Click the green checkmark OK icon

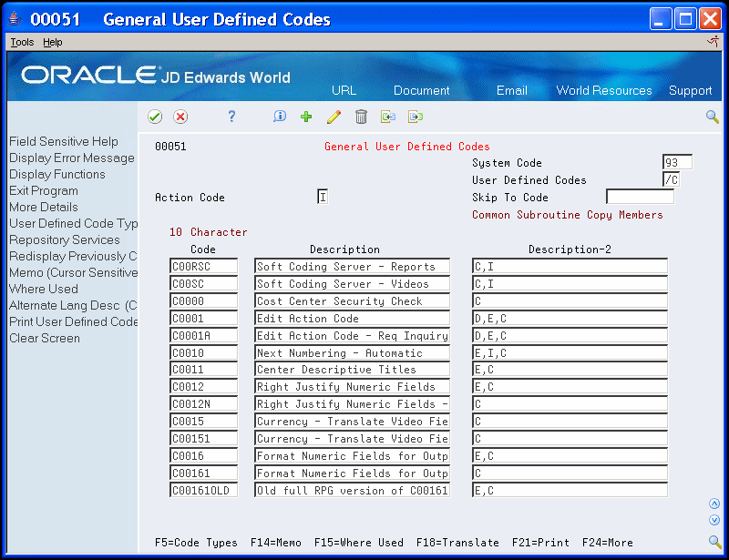pyautogui.click(x=155, y=117)
